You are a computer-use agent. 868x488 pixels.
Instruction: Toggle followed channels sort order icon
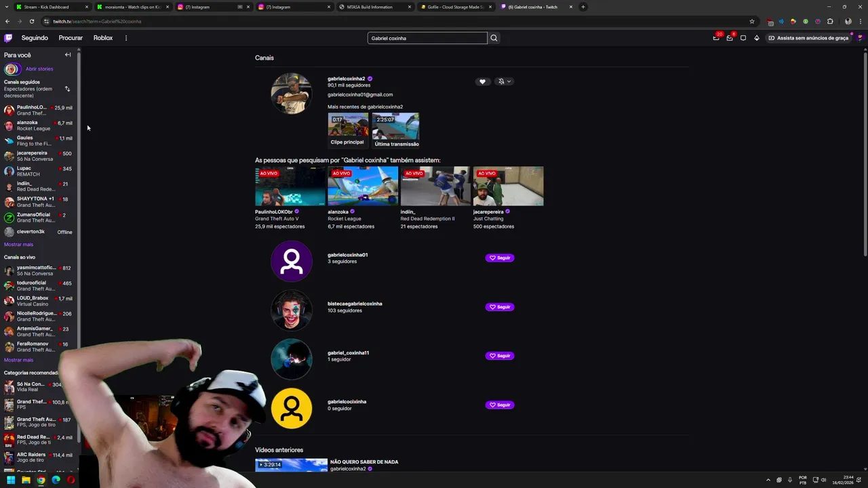pyautogui.click(x=67, y=89)
